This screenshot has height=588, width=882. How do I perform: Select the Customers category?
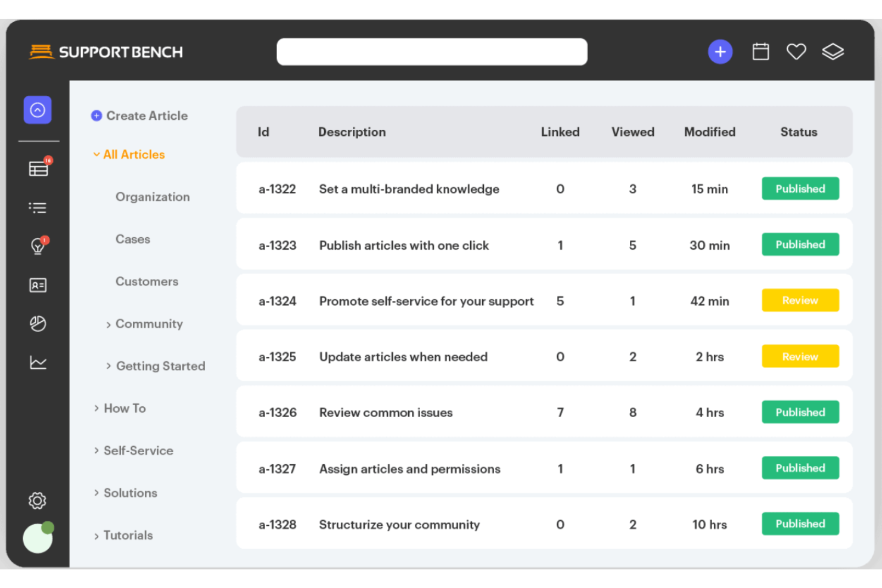point(147,281)
